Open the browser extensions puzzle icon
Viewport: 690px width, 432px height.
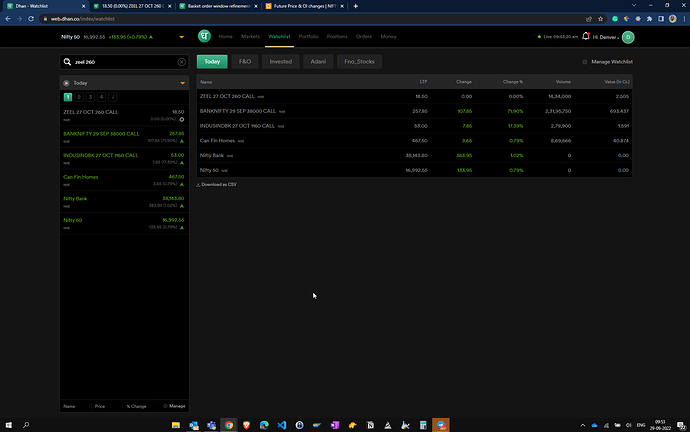[x=649, y=19]
